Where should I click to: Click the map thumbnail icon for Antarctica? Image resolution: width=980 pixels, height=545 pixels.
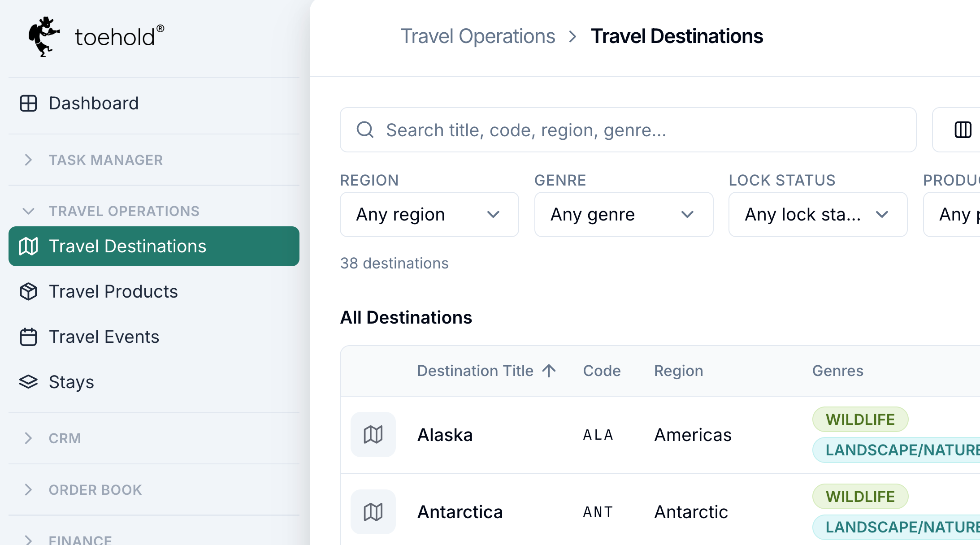373,511
